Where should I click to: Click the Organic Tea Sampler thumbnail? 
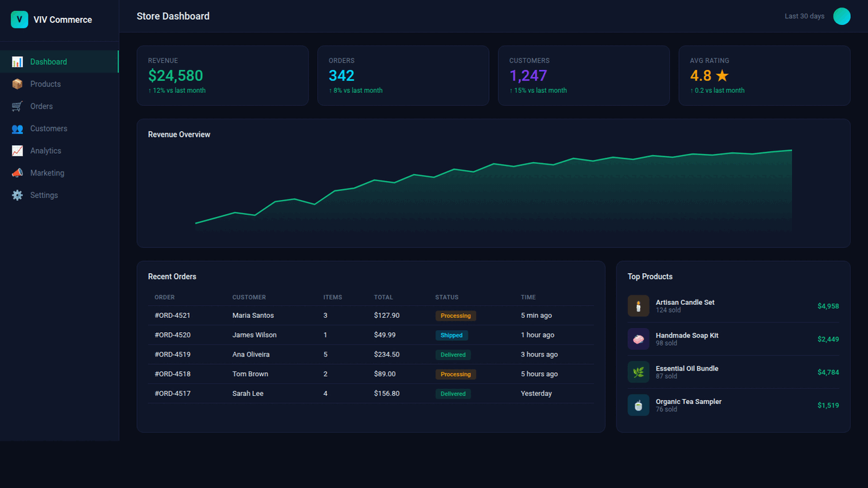(638, 405)
